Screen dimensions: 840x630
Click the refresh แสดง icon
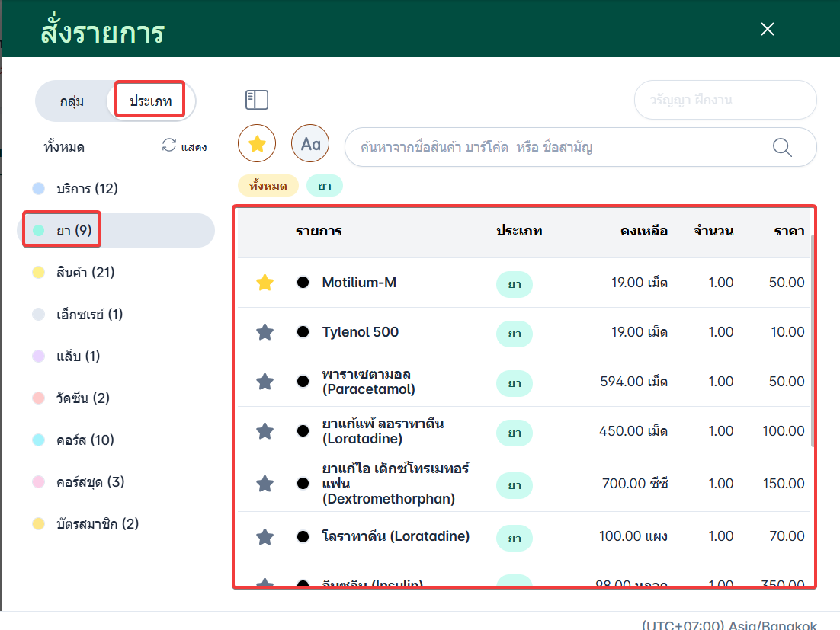tap(169, 146)
